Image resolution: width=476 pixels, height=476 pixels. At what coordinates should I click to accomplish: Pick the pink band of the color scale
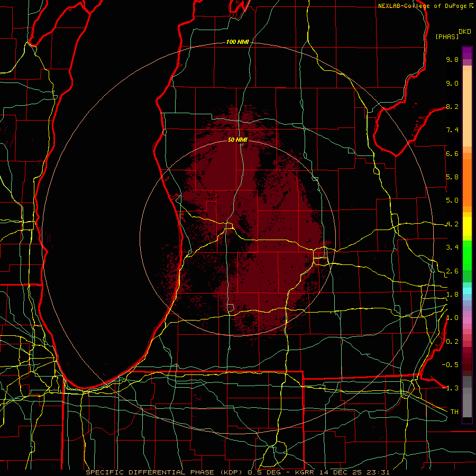pyautogui.click(x=467, y=321)
